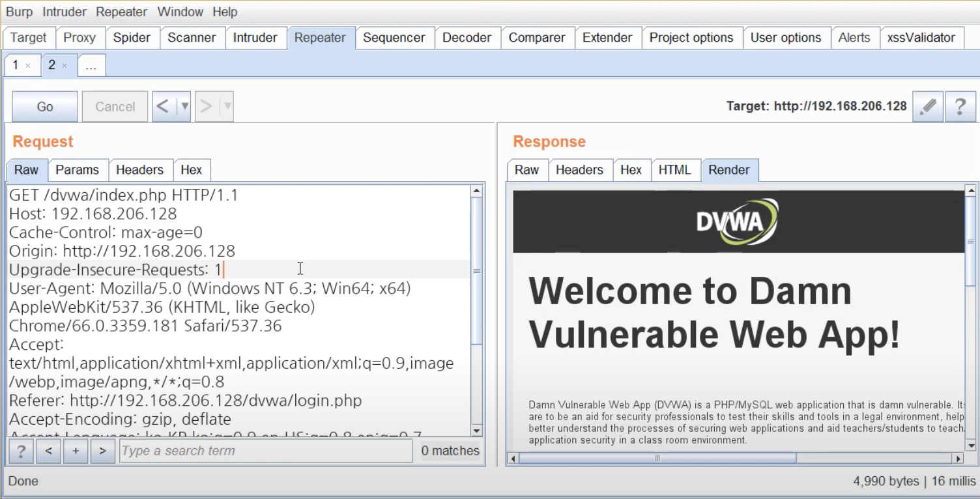Image resolution: width=980 pixels, height=499 pixels.
Task: Open the Window menu
Action: [179, 12]
